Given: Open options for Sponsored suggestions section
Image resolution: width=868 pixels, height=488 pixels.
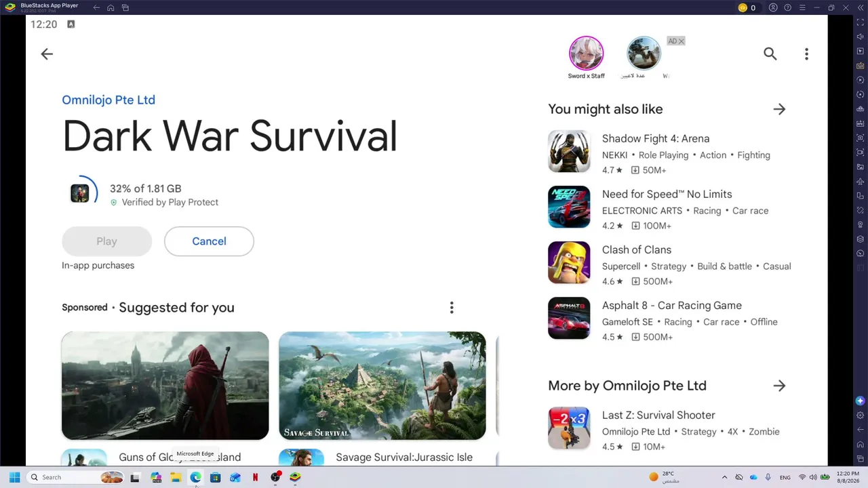Looking at the screenshot, I should click(x=452, y=308).
